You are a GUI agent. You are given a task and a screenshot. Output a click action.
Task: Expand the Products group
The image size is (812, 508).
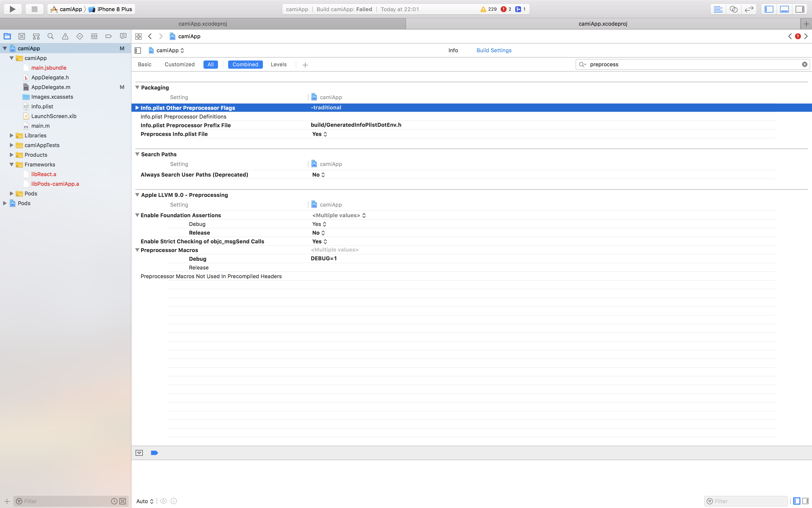pos(11,155)
